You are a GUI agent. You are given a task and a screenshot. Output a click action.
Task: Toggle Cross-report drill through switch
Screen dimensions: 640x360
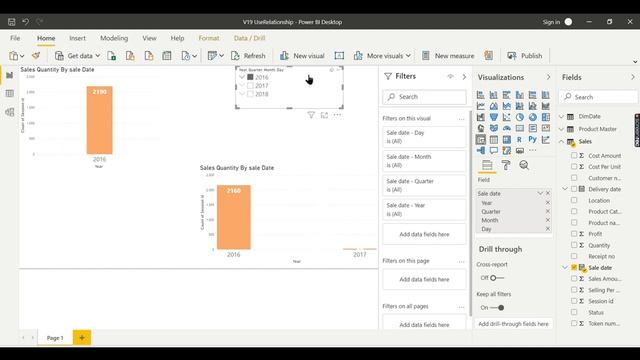tap(496, 278)
